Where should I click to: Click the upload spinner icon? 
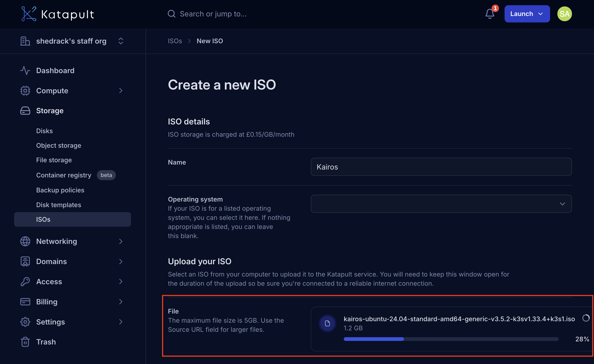[x=586, y=318]
